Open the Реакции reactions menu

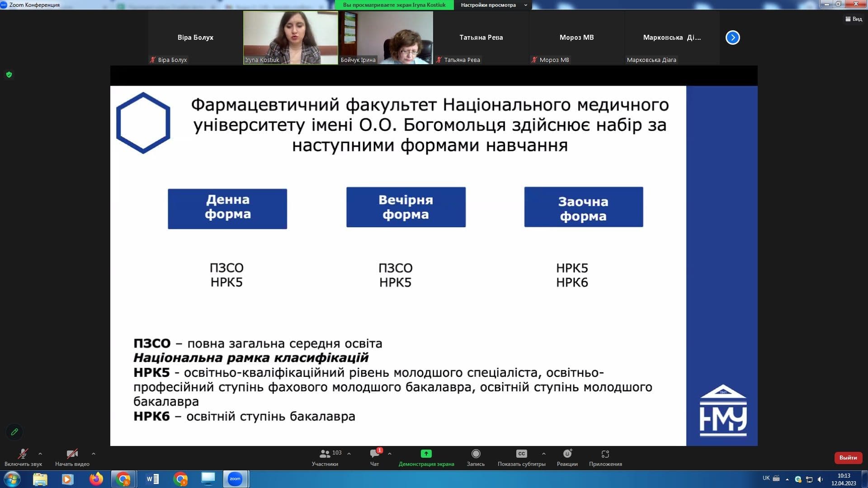point(567,458)
